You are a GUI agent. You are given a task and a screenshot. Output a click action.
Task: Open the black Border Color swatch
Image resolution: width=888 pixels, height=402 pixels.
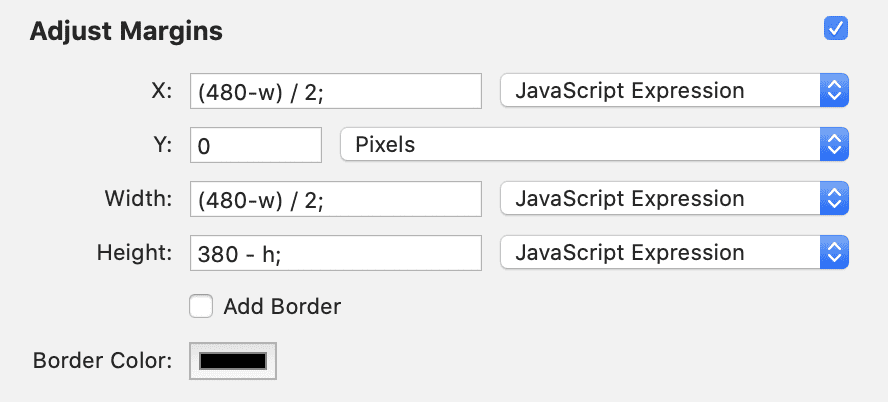(x=233, y=361)
